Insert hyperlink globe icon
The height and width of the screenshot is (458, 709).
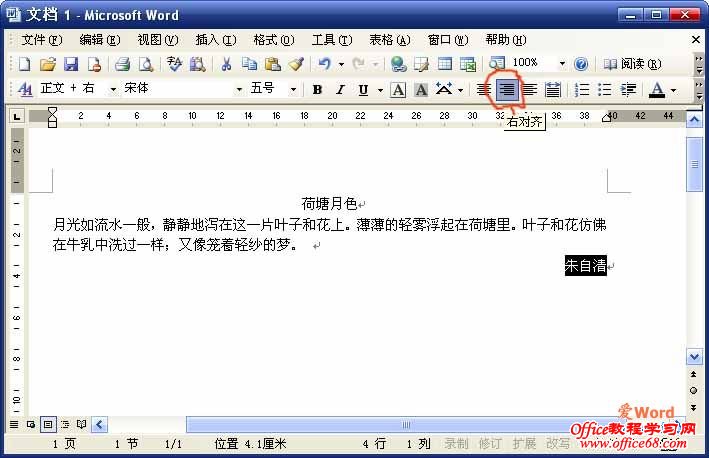pyautogui.click(x=398, y=64)
